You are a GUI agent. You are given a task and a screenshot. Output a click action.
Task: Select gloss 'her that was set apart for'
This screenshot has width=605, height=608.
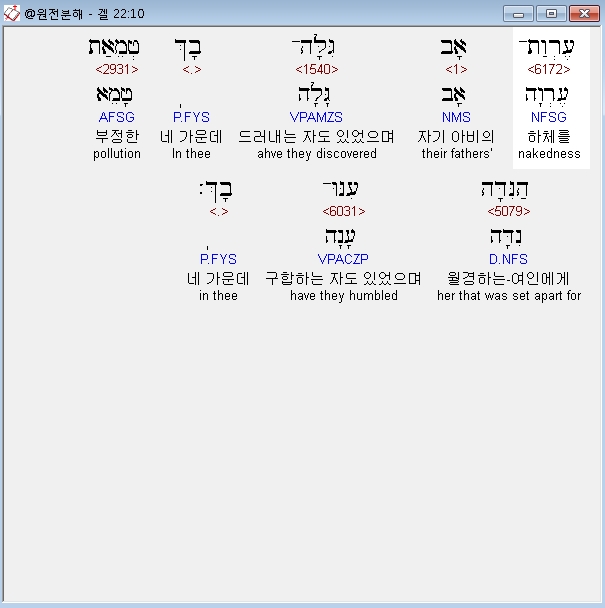[x=509, y=296]
